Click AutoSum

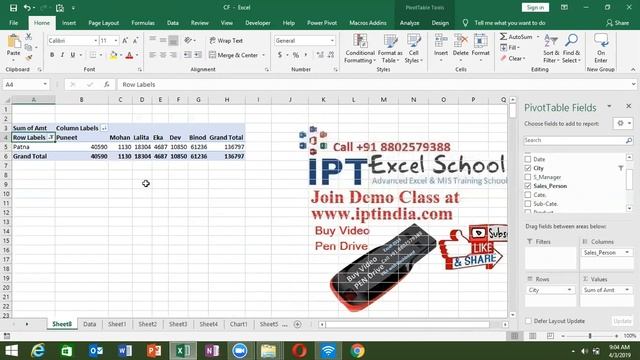pos(517,37)
